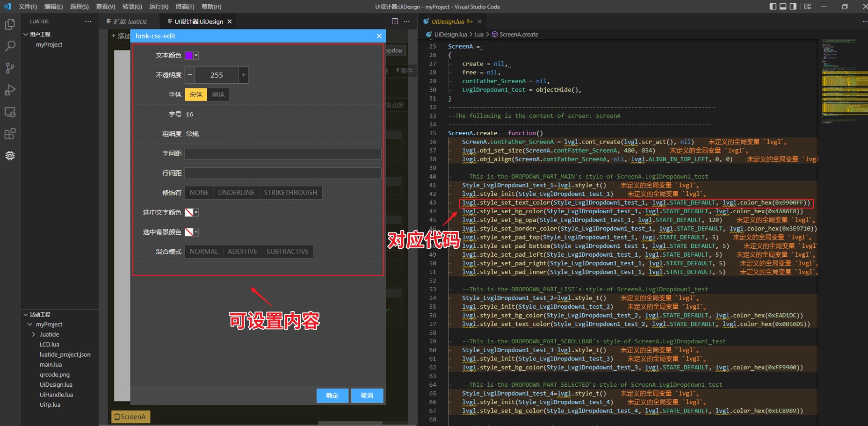The height and width of the screenshot is (426, 868).
Task: Open the Search view icon
Action: [x=10, y=46]
